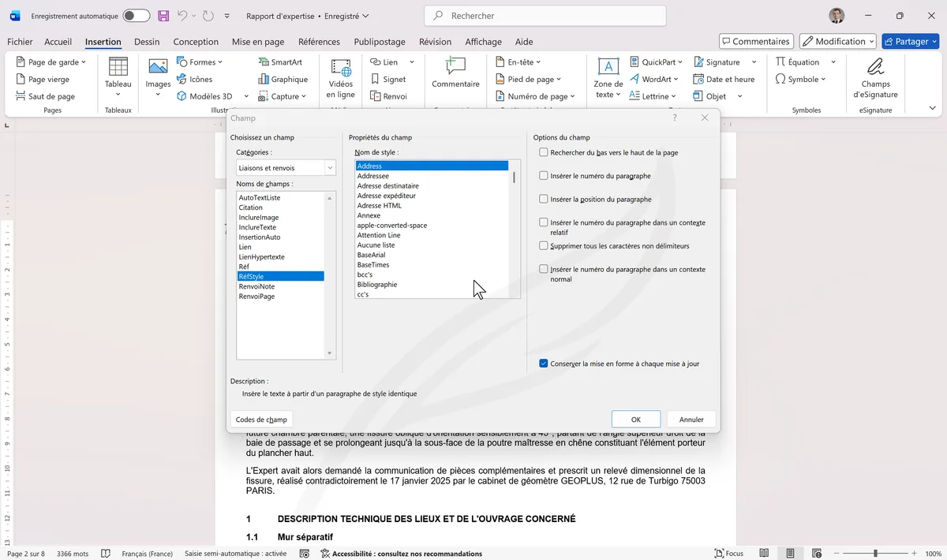Adjust the zoom slider in status bar

(875, 554)
